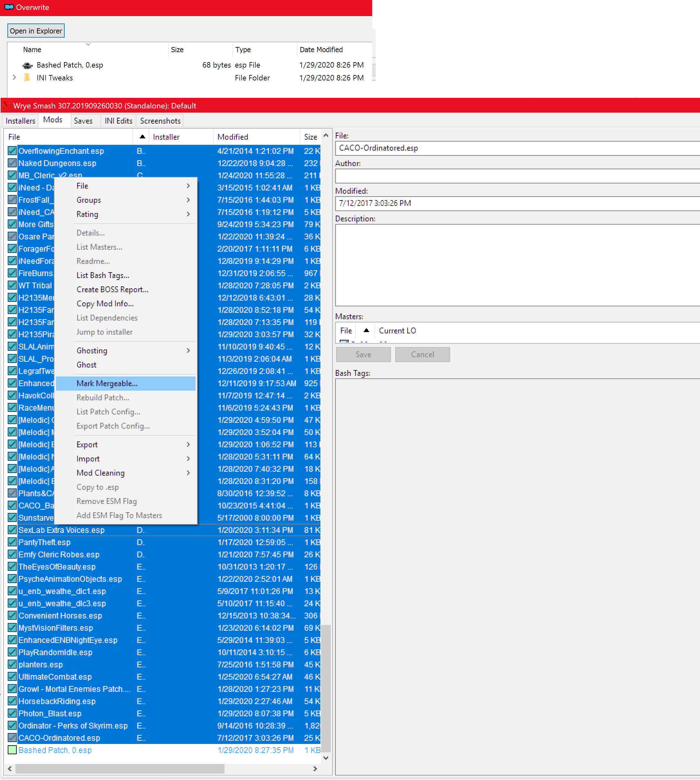Click Masters list sort arrow column
The width and height of the screenshot is (700, 780).
click(x=366, y=330)
